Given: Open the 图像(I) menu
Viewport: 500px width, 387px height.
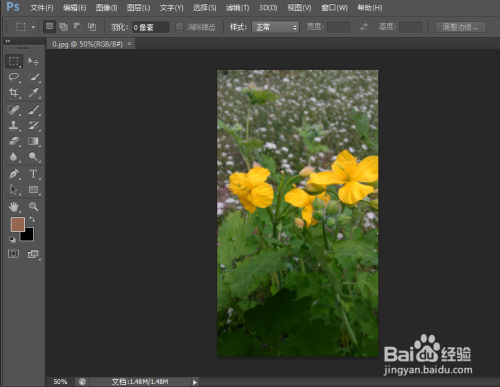Looking at the screenshot, I should click(106, 8).
